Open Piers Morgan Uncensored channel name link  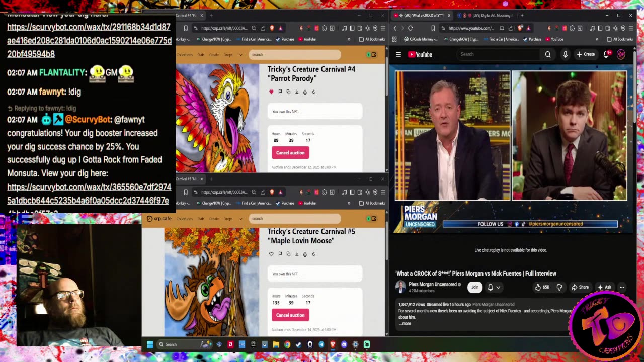click(x=433, y=284)
